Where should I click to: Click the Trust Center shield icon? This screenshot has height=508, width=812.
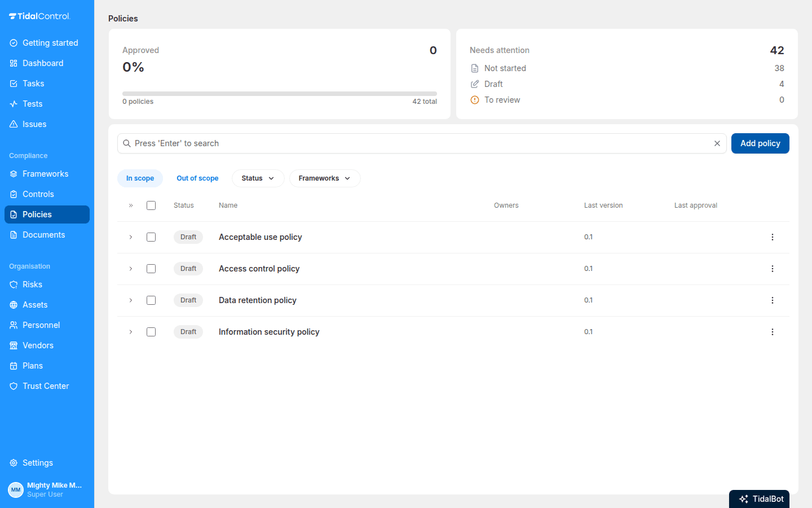[x=14, y=386]
